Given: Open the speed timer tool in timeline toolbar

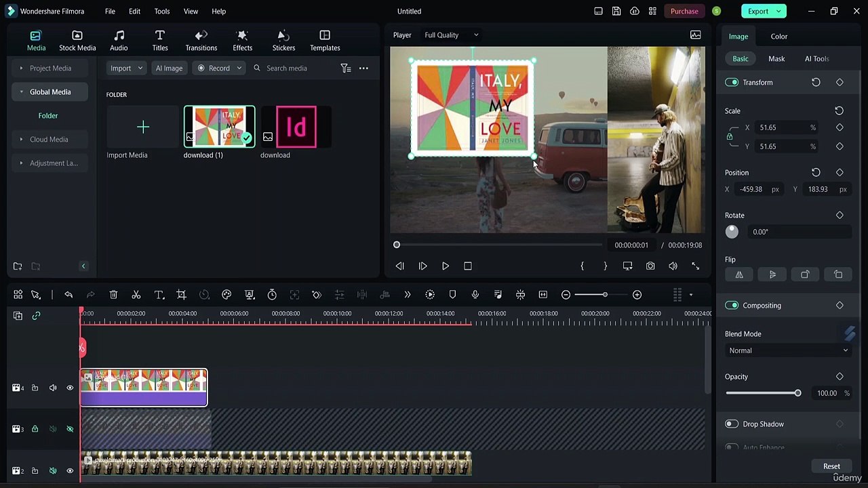Looking at the screenshot, I should tap(272, 295).
